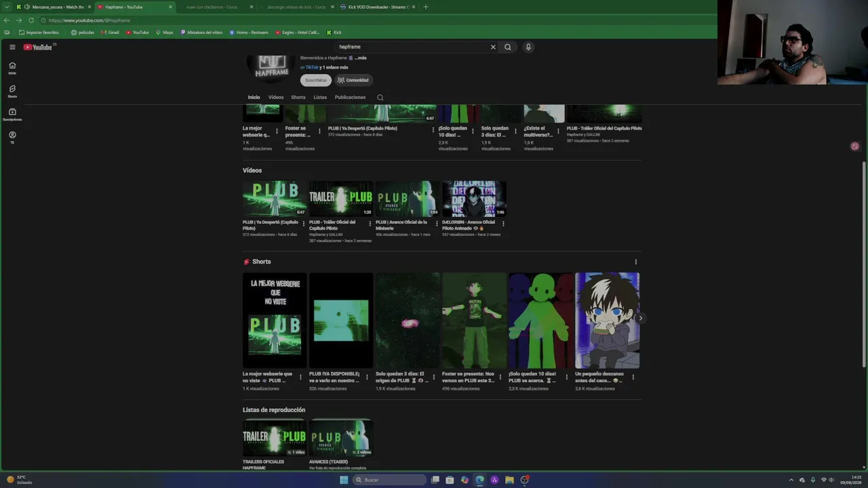868x488 pixels.
Task: Open the browser tab list chevron
Action: coord(7,7)
